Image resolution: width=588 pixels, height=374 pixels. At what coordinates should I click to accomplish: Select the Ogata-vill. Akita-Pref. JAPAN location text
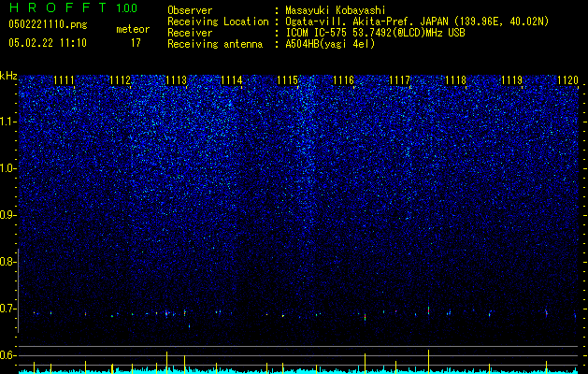tap(366, 22)
